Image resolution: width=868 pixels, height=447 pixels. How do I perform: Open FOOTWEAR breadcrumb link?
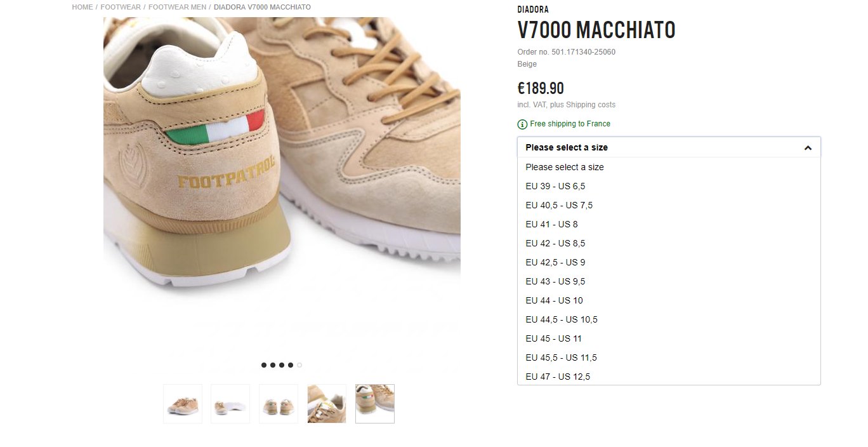tap(121, 7)
